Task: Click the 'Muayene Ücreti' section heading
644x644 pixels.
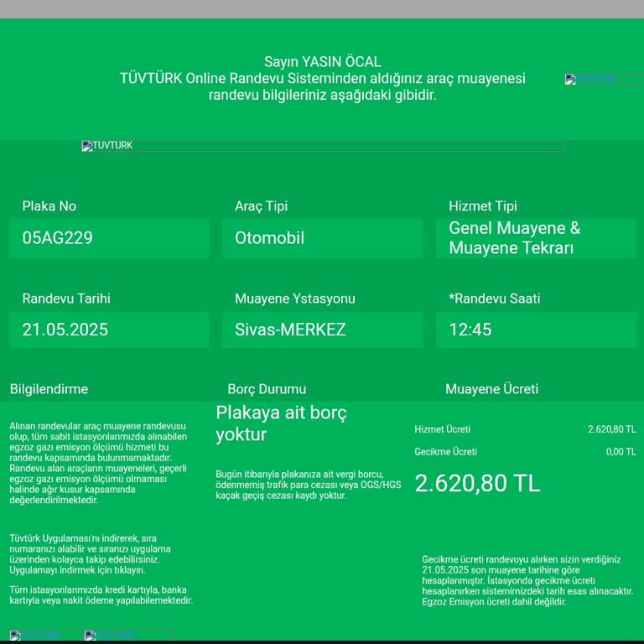Action: pyautogui.click(x=492, y=389)
